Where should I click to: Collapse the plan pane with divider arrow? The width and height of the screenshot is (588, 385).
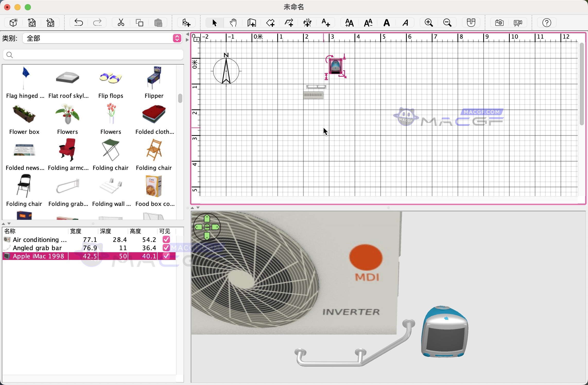coord(192,208)
